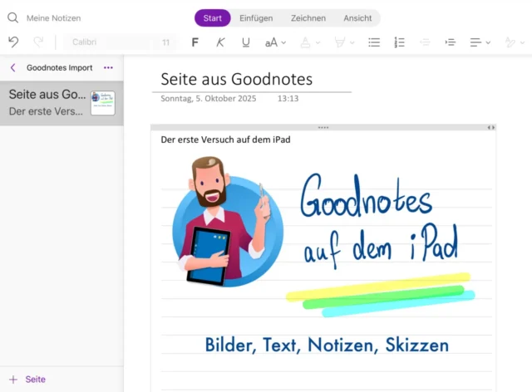Screen dimensions: 532x392
Task: Click the search magnifier icon
Action: coord(12,17)
